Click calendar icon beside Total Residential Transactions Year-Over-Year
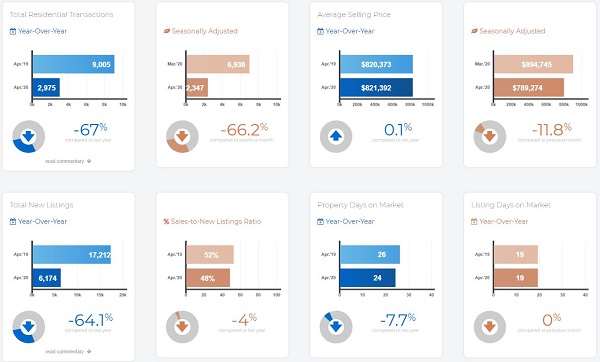The height and width of the screenshot is (362, 600). click(13, 31)
